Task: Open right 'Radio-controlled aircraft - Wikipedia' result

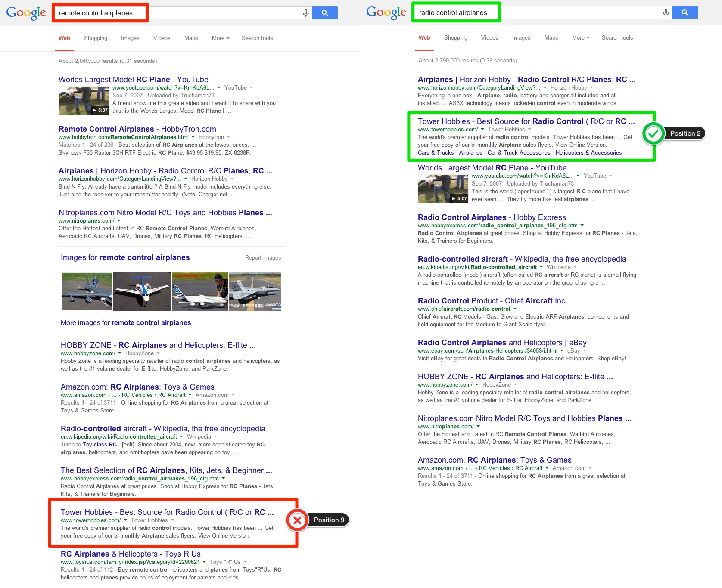Action: (x=522, y=259)
